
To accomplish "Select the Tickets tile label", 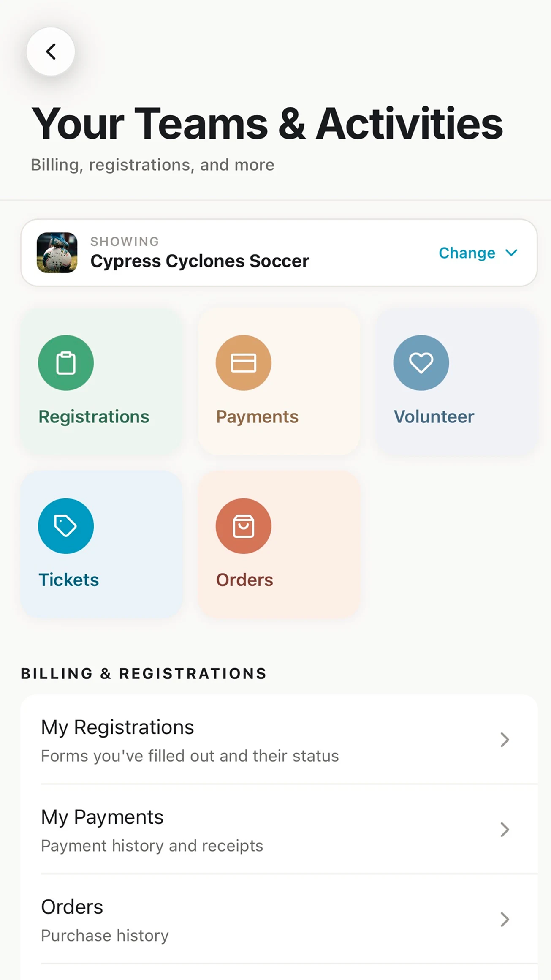I will pos(68,580).
